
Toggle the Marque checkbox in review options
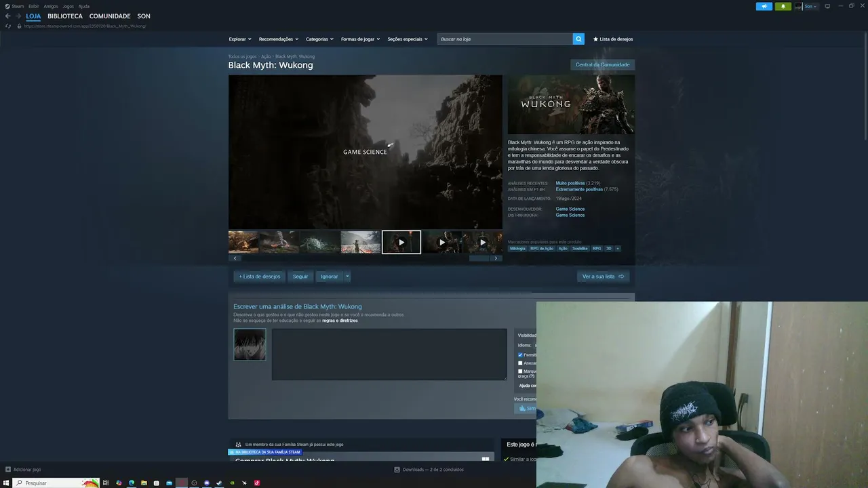[x=520, y=371]
